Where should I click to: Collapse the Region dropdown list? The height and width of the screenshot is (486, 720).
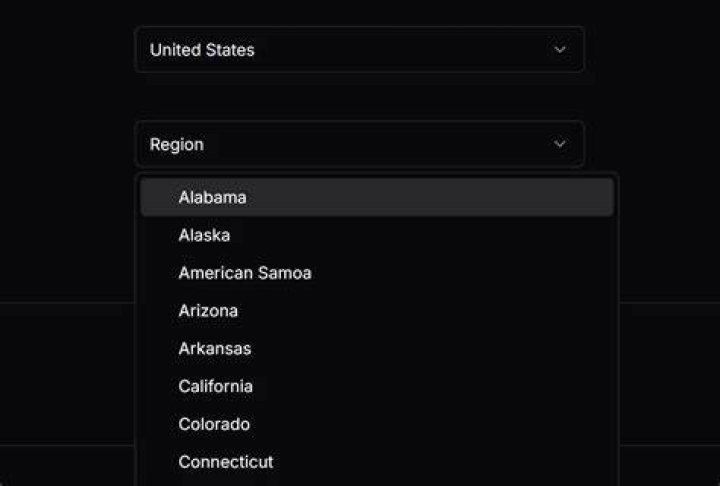coord(360,144)
